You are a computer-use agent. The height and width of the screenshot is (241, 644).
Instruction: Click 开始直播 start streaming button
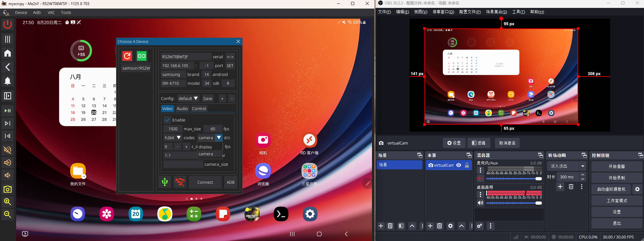point(616,166)
